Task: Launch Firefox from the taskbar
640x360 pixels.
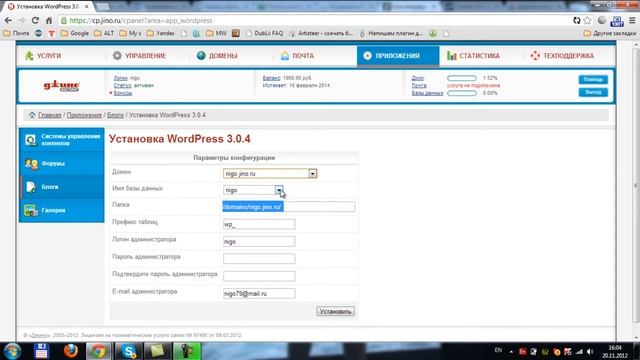Action: pos(71,351)
